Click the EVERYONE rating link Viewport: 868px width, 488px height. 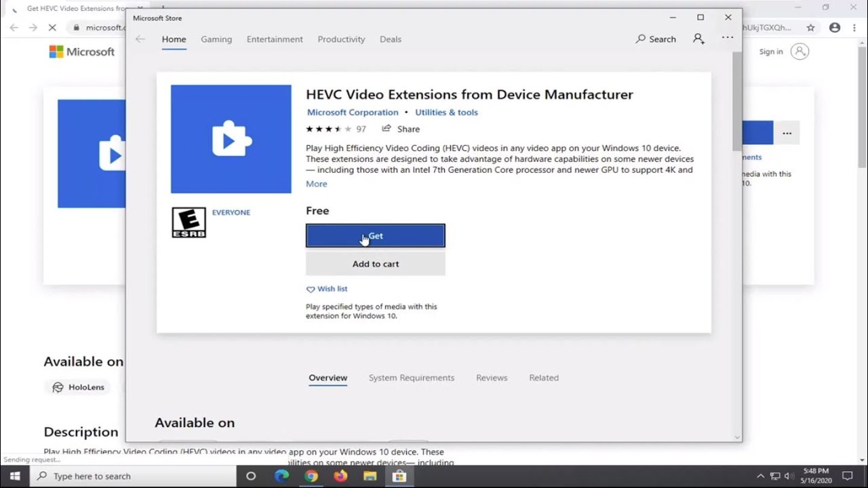click(x=231, y=213)
